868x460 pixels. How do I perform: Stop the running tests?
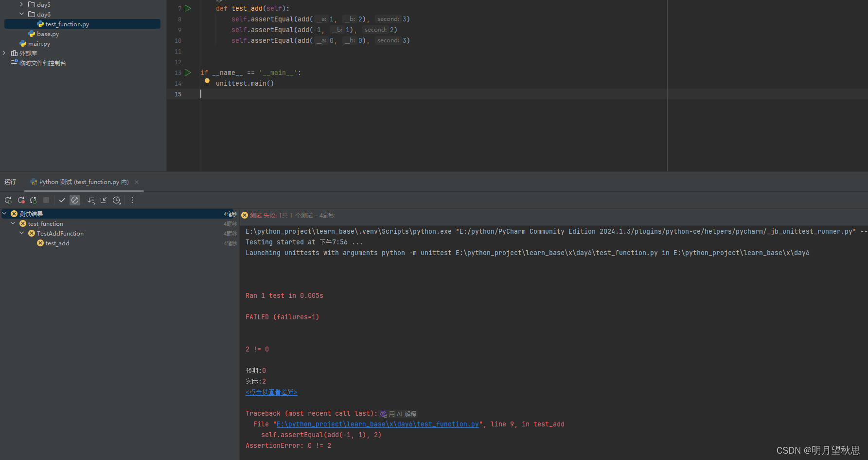click(x=46, y=200)
